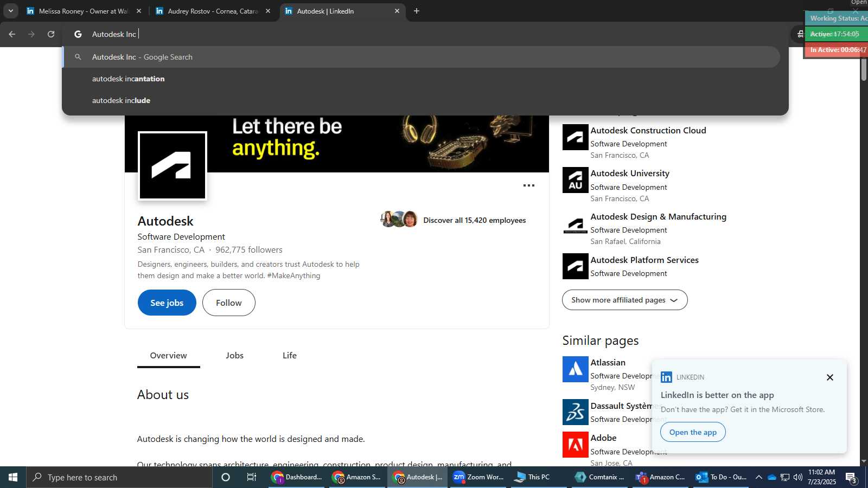Choose the 'autodesk incantation' suggestion
The image size is (868, 488).
pos(422,79)
